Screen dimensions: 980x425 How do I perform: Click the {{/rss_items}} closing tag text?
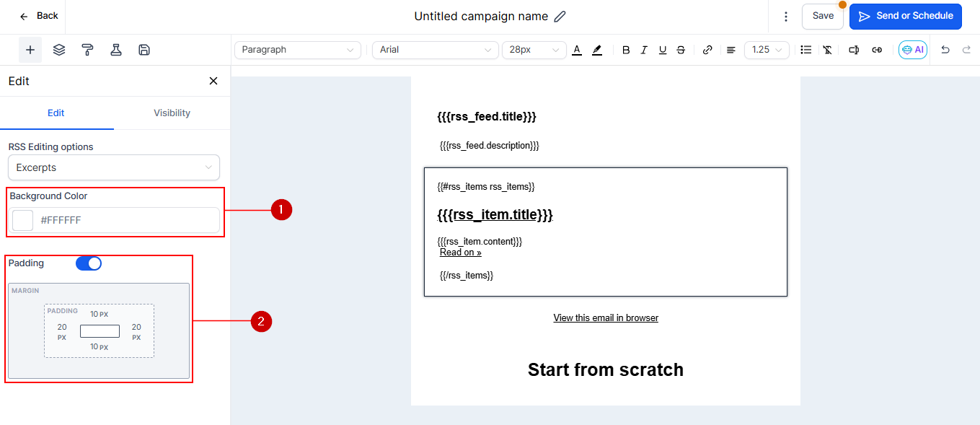(467, 276)
